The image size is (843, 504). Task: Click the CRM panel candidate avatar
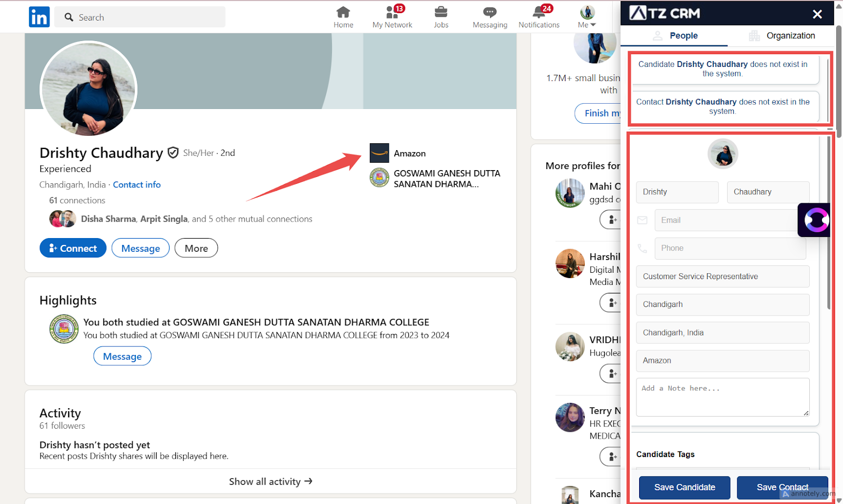coord(723,154)
